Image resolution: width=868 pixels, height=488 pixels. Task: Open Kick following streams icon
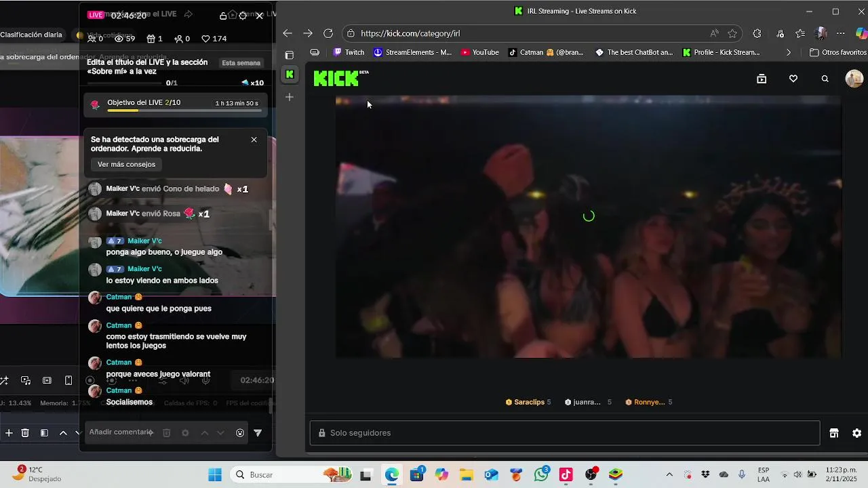coord(762,79)
